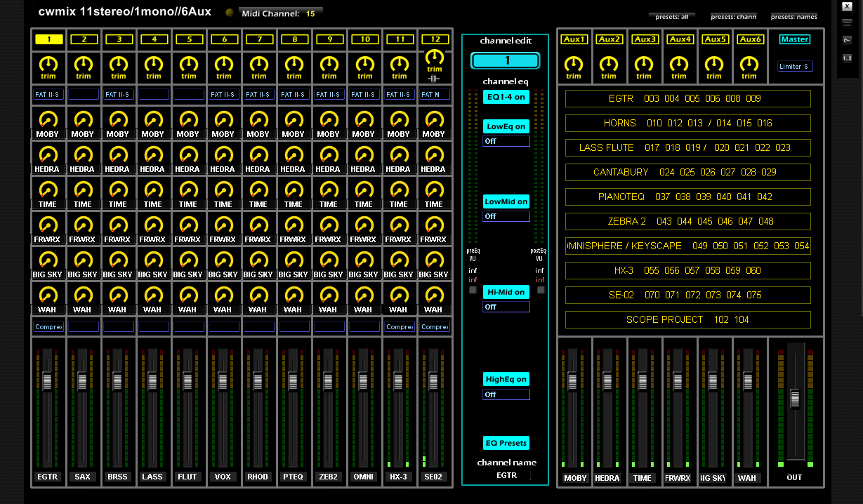Click the WAH send knob on channel 12
863x504 pixels.
(434, 295)
